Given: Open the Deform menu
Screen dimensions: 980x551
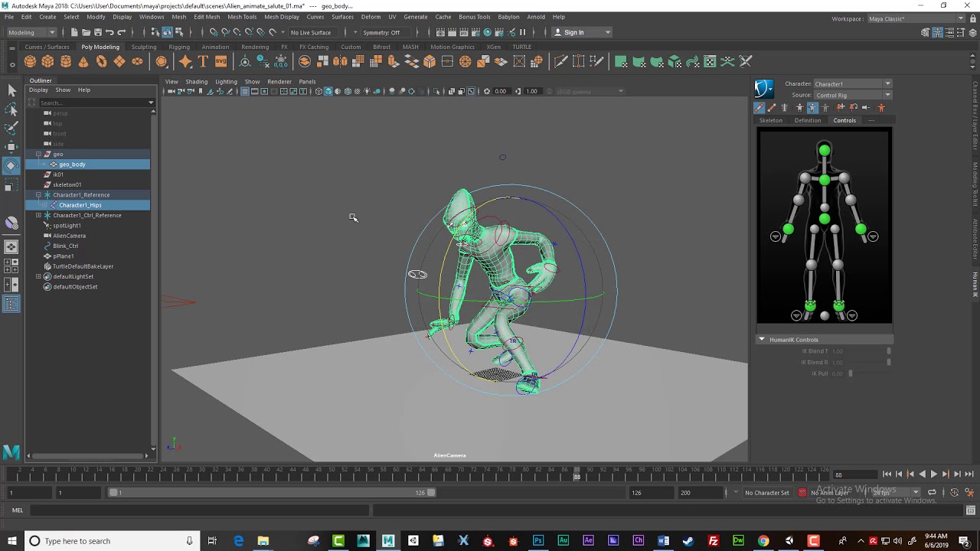Looking at the screenshot, I should coord(371,17).
